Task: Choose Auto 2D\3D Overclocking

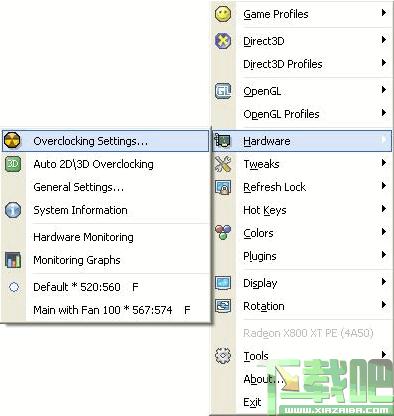Action: (x=105, y=164)
